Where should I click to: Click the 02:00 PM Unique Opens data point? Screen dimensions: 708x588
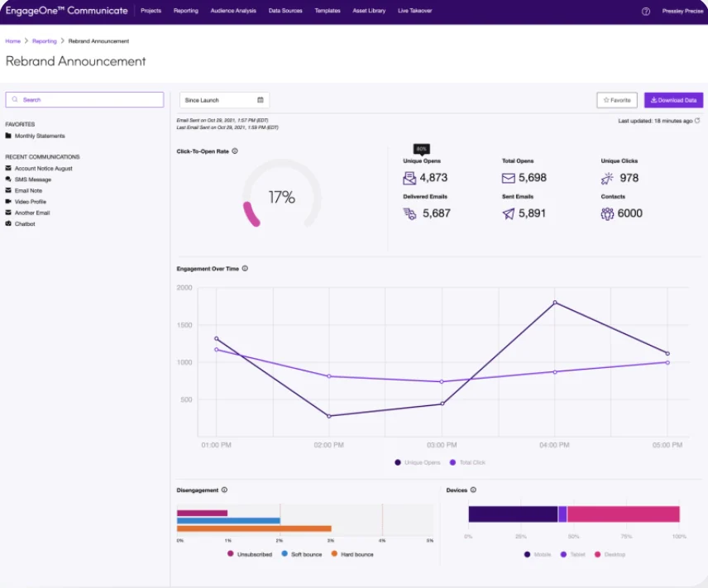click(x=328, y=416)
